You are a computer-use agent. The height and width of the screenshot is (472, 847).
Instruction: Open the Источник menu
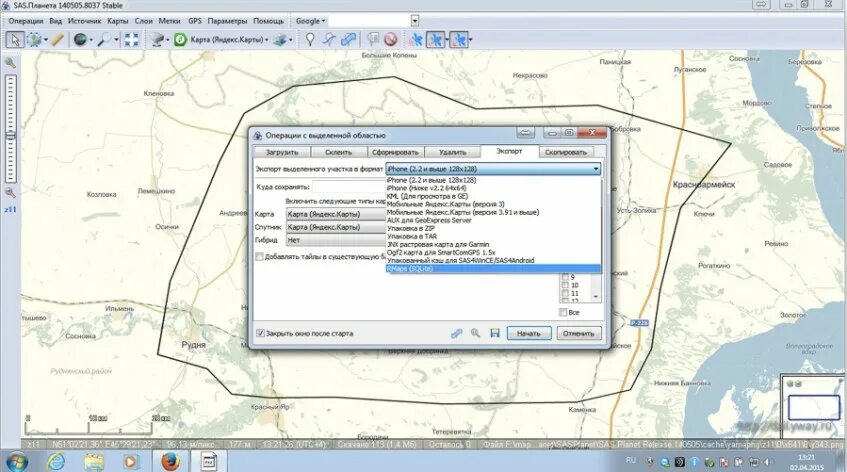point(84,21)
